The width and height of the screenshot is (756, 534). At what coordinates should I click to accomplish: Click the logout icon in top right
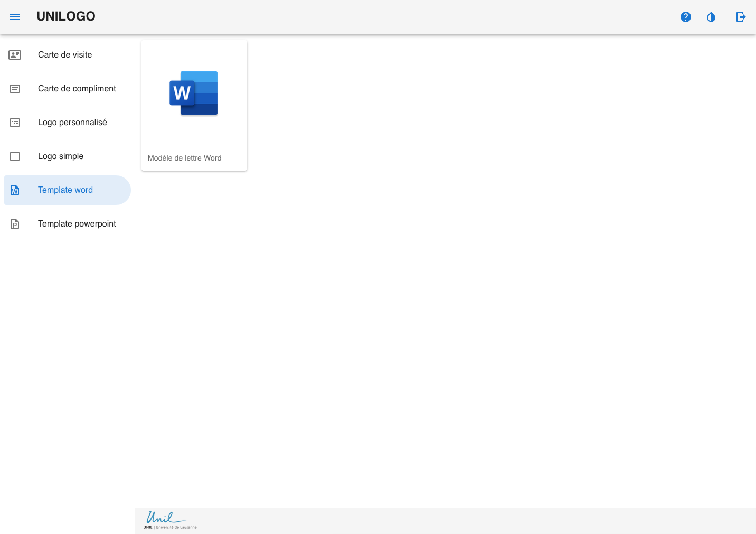[x=741, y=17]
